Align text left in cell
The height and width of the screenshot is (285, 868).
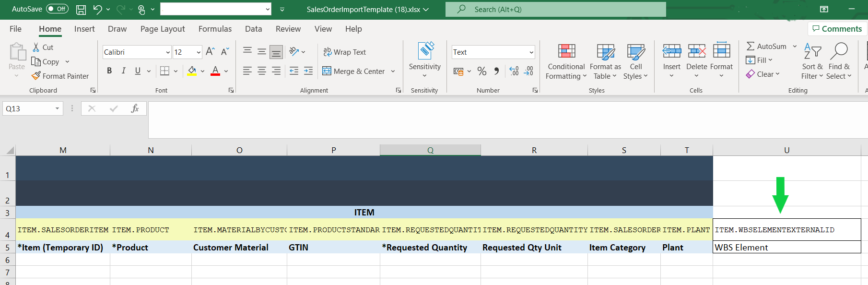pos(247,71)
